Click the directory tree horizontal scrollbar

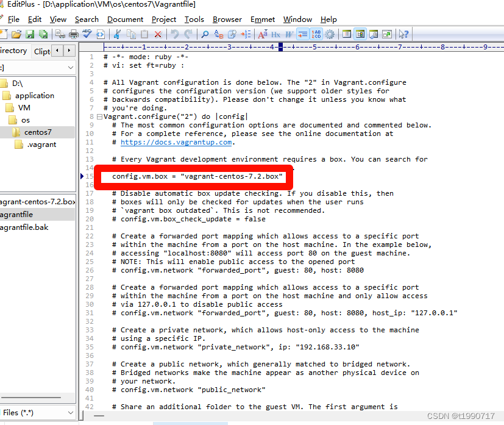(x=31, y=398)
